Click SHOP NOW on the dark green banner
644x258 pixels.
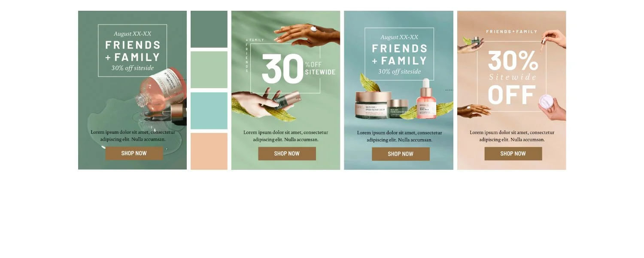[134, 153]
